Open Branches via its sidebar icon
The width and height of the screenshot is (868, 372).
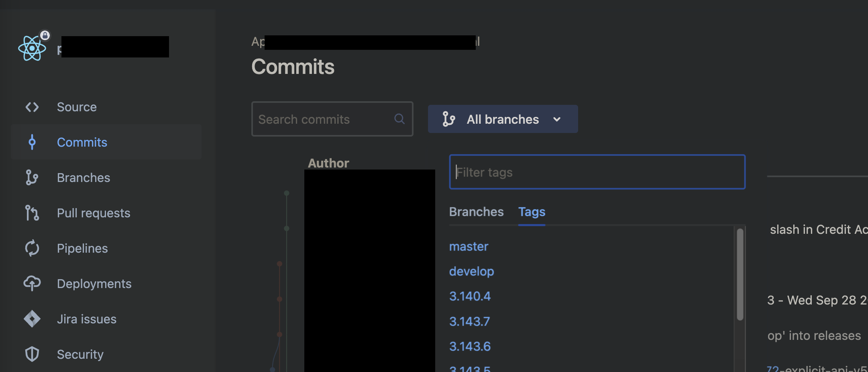pyautogui.click(x=32, y=177)
